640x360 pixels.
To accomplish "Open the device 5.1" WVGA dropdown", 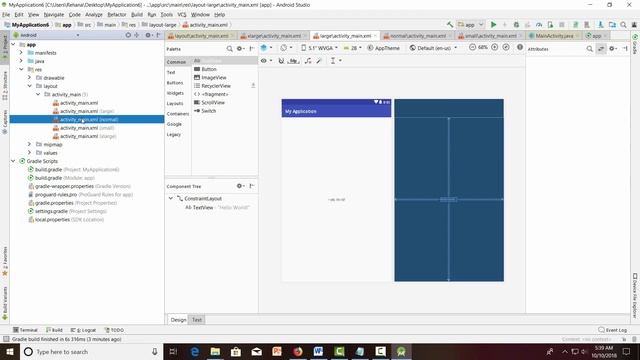I will pyautogui.click(x=320, y=48).
